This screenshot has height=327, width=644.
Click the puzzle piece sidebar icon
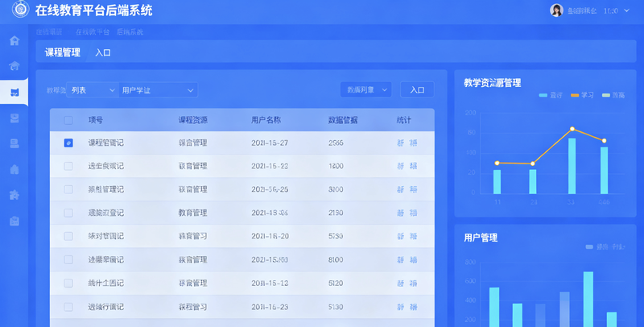14,195
